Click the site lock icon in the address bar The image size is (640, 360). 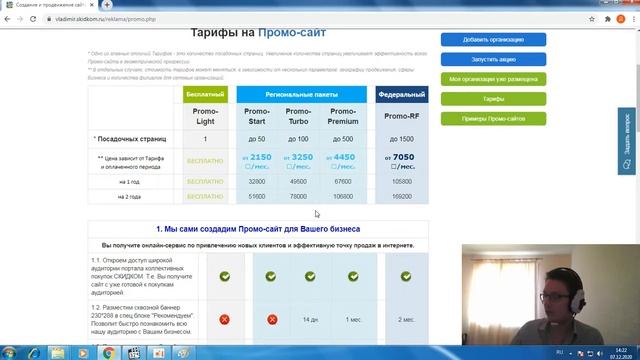point(49,19)
